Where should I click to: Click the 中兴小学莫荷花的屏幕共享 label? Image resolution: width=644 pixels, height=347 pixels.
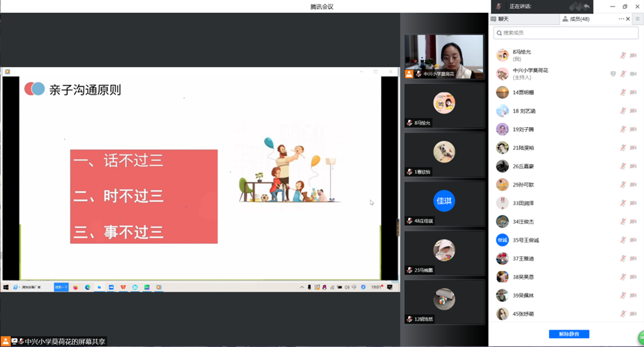[x=65, y=341]
